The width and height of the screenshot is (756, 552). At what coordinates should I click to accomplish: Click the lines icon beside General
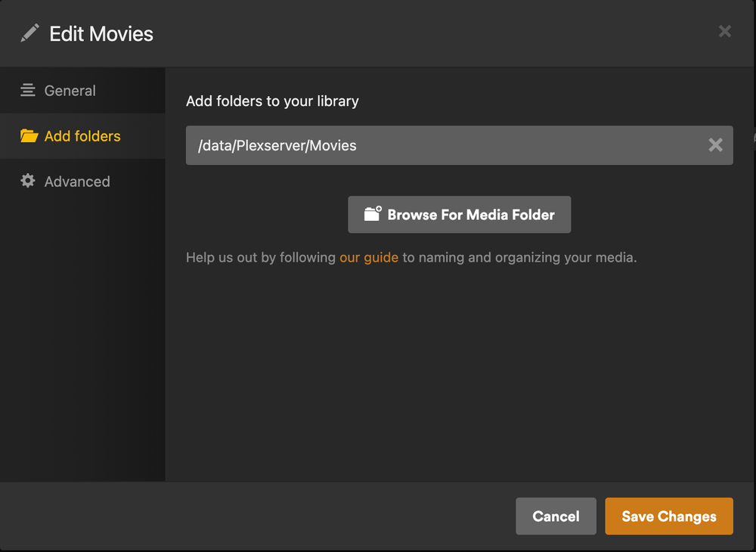(x=28, y=90)
